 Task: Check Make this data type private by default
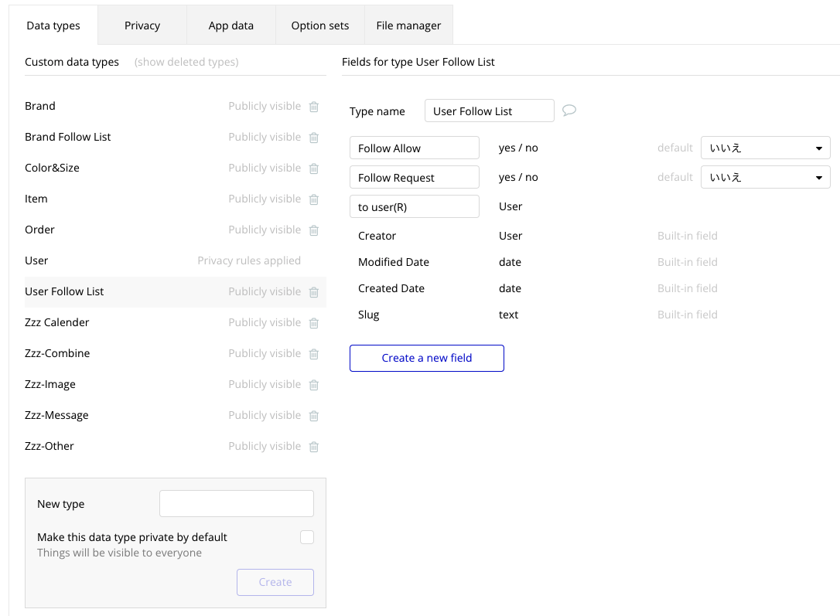(307, 537)
